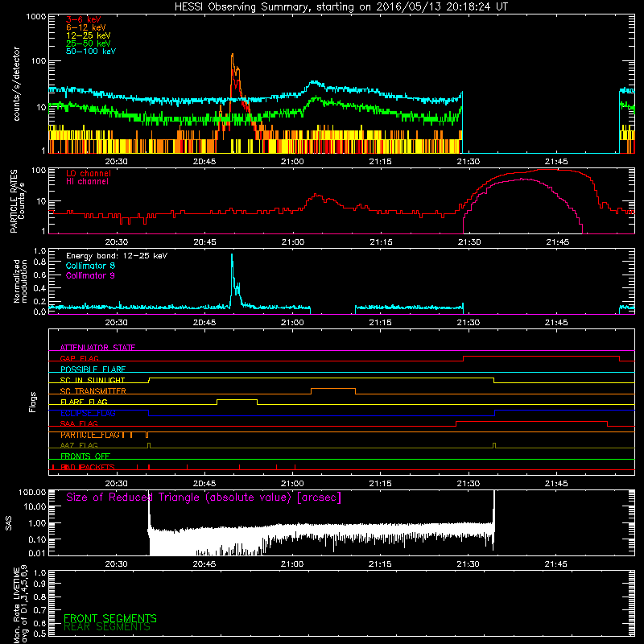The image size is (644, 644).
Task: Click the counts/s/detector axis label
Action: (17, 84)
